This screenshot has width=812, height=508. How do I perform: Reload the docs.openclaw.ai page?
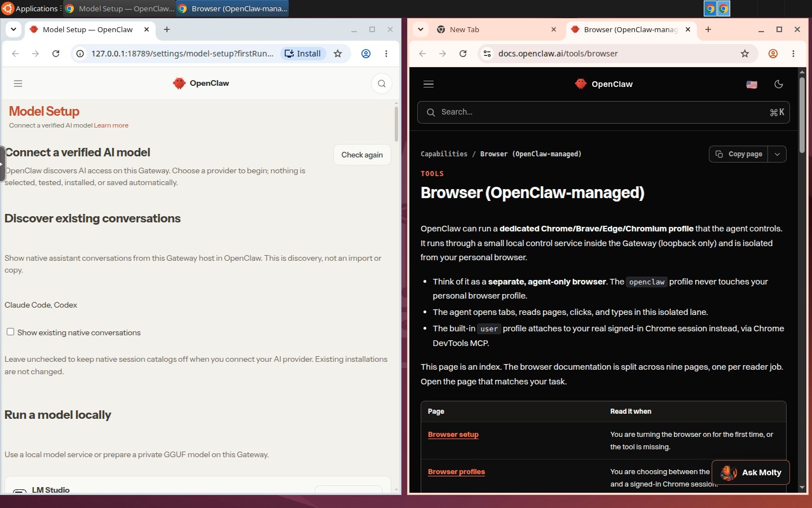(x=463, y=54)
